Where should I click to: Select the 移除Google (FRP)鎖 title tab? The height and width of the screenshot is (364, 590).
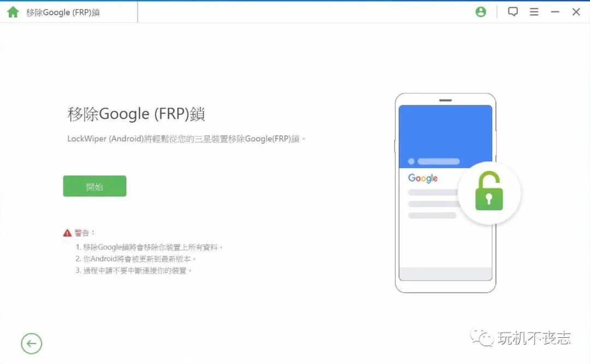point(63,13)
